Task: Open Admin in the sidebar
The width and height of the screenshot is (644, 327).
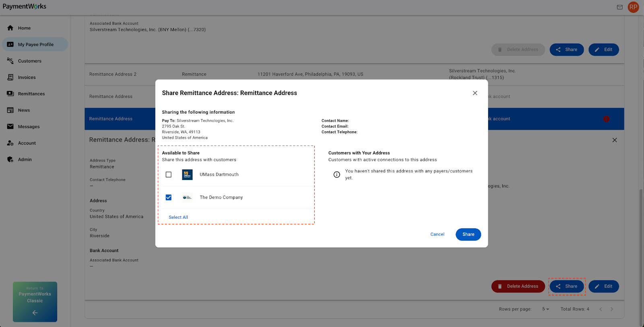Action: tap(35, 159)
